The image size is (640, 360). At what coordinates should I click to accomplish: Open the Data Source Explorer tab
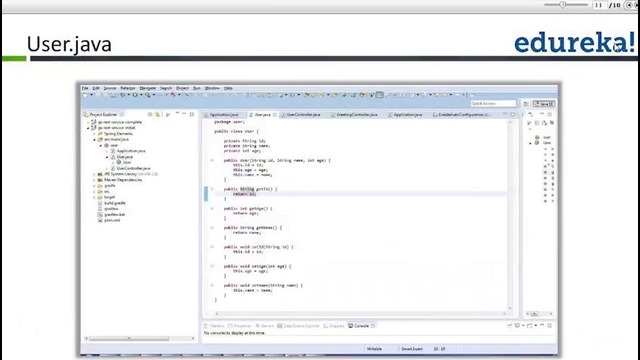301,326
